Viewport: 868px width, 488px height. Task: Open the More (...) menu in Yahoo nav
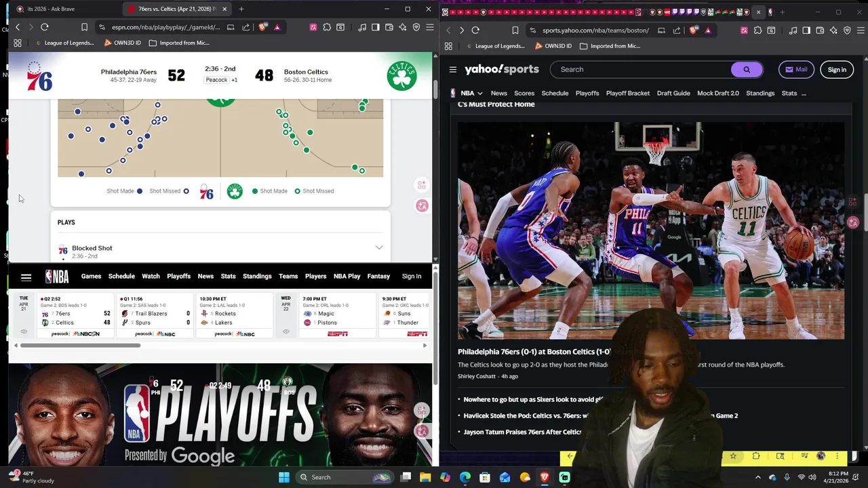804,94
